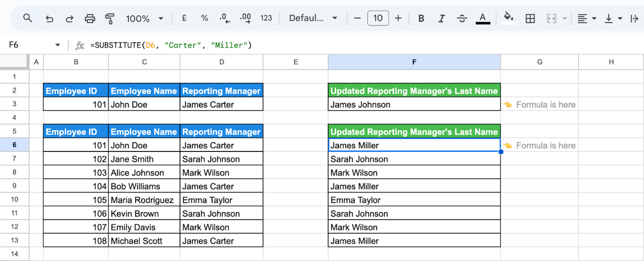Expand the merge cells dropdown arrow
Viewport: 644px width, 261px height.
(x=564, y=18)
